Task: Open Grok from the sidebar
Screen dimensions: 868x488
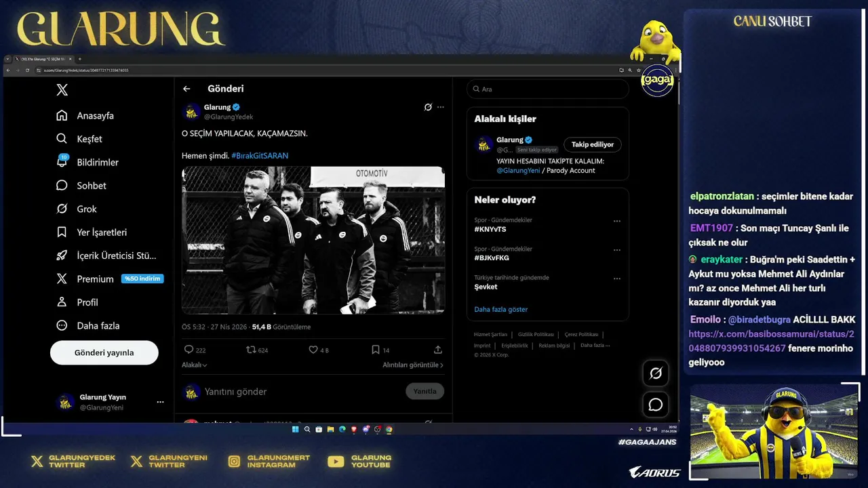Action: point(77,209)
